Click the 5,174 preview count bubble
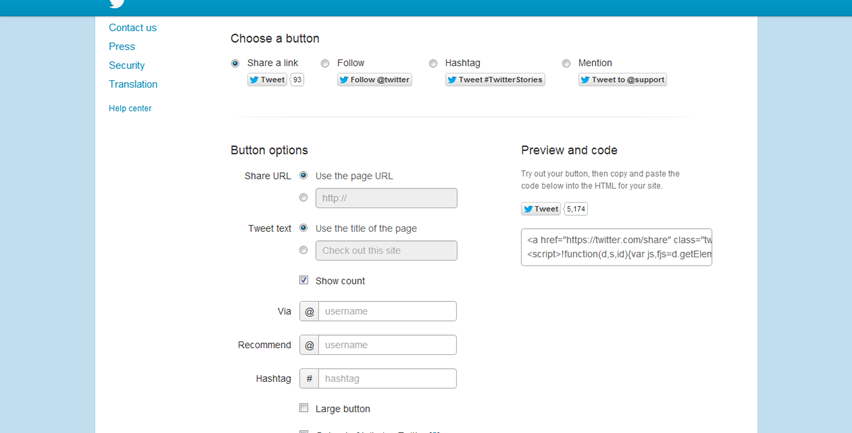The image size is (852, 433). [x=576, y=209]
